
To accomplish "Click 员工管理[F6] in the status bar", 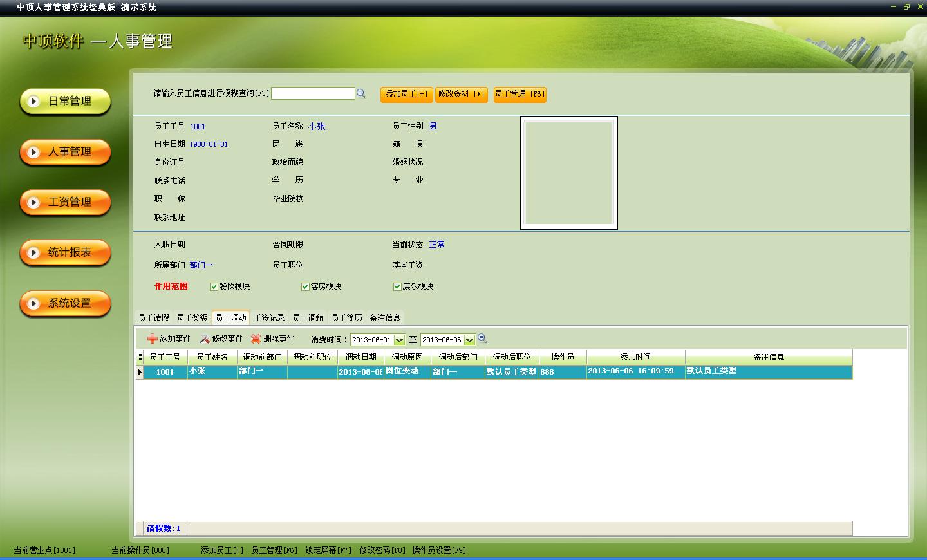I will tap(274, 550).
